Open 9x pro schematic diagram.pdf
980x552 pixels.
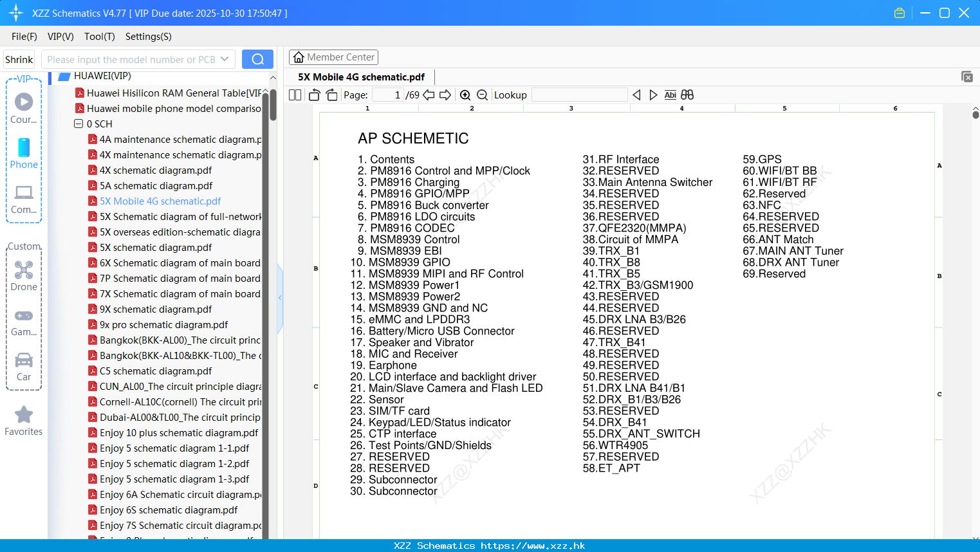[163, 325]
